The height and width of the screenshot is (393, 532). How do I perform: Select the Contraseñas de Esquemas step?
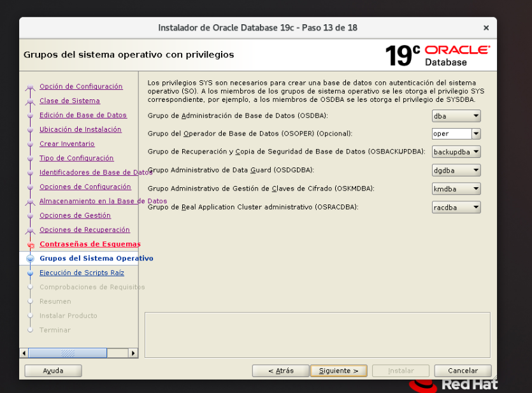click(x=90, y=244)
